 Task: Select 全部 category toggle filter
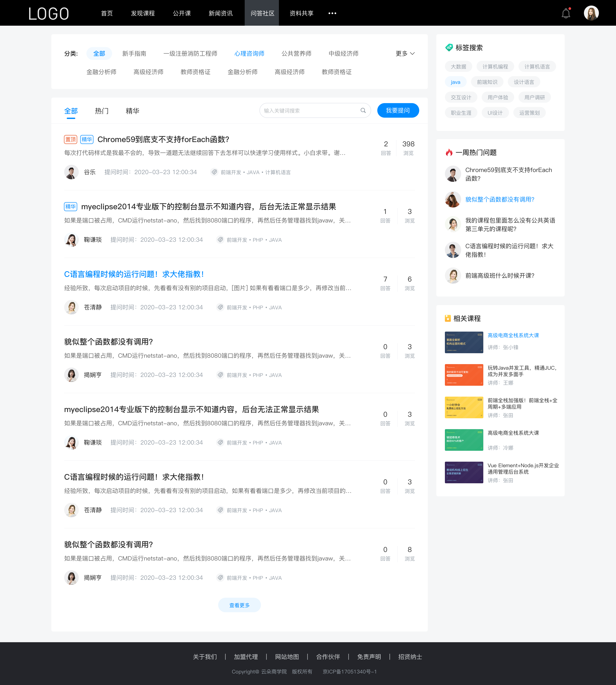[x=99, y=53]
